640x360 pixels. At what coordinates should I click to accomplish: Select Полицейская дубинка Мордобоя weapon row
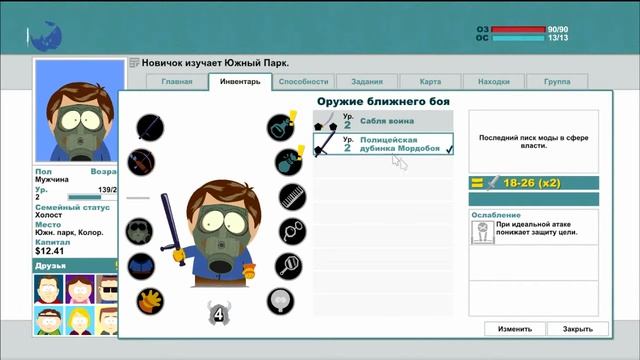[x=383, y=144]
